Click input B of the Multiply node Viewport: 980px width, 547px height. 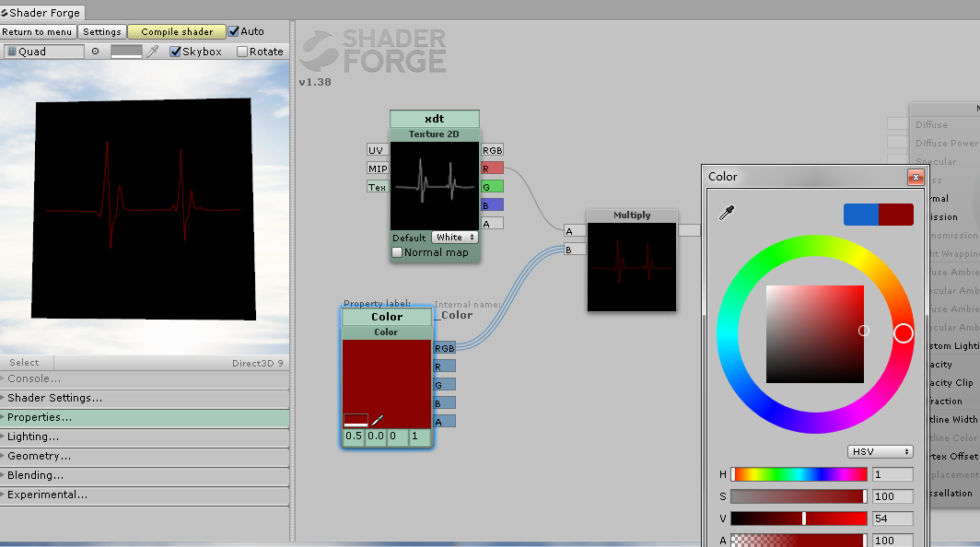point(575,250)
